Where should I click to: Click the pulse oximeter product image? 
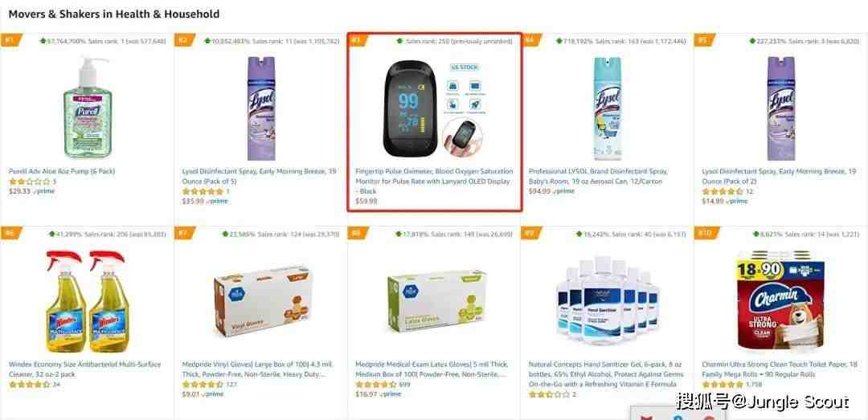tap(433, 108)
